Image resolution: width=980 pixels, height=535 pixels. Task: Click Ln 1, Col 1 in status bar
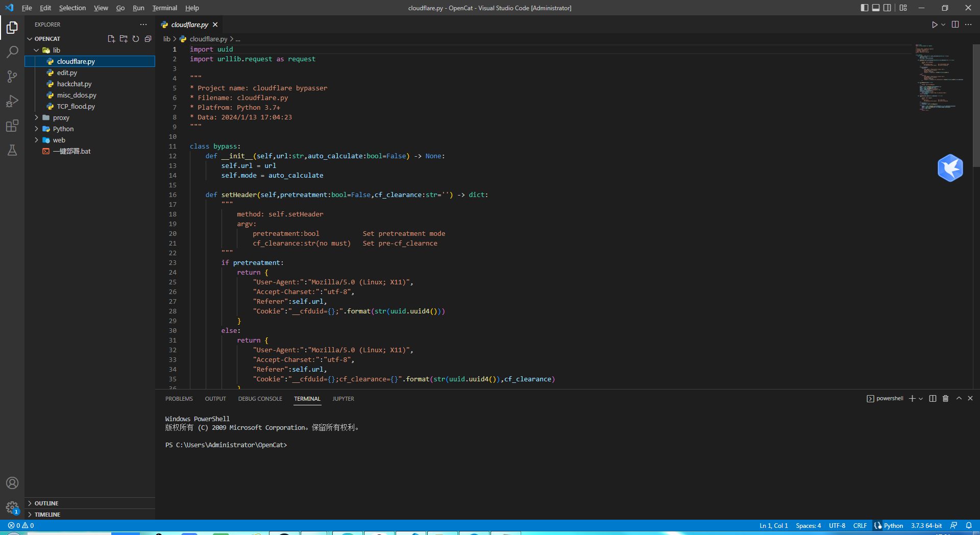click(x=773, y=525)
